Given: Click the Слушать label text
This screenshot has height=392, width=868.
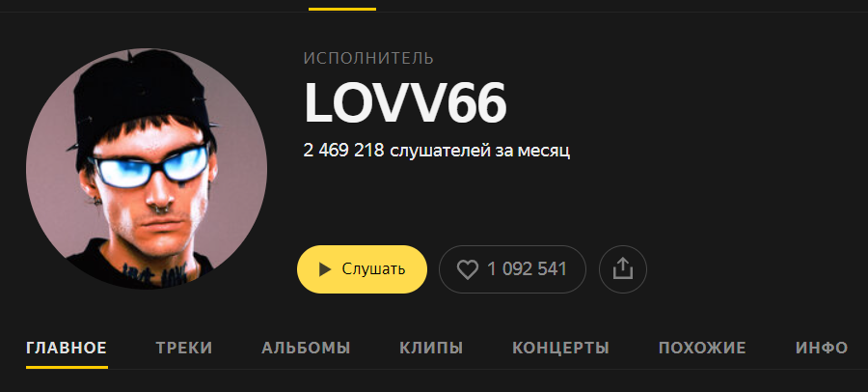Looking at the screenshot, I should tap(373, 269).
